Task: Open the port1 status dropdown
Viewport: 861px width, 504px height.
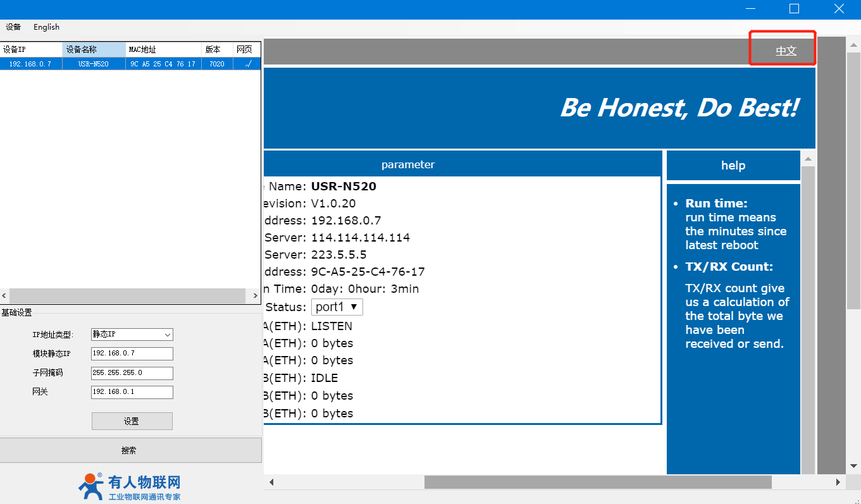Action: 337,307
